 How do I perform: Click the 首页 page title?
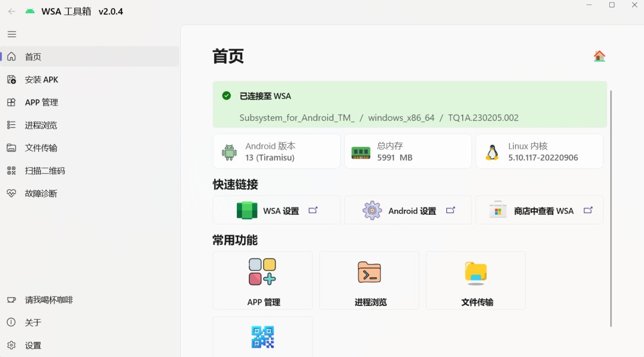click(228, 57)
